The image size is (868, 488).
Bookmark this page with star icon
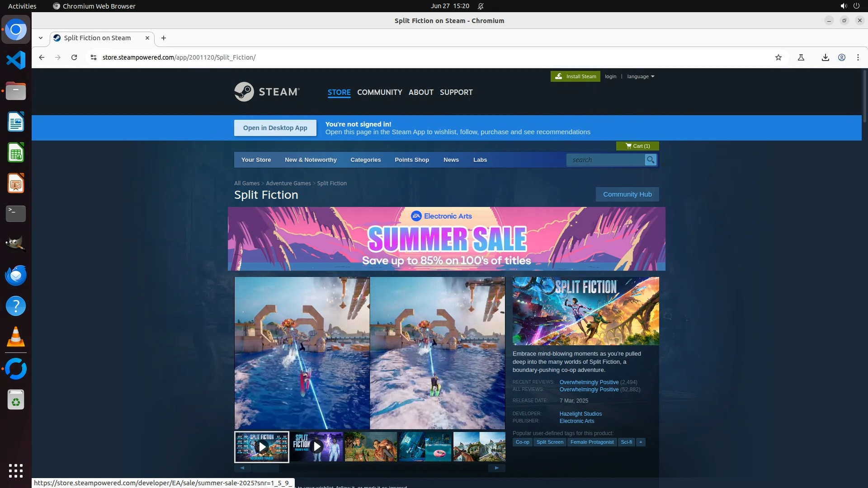778,57
